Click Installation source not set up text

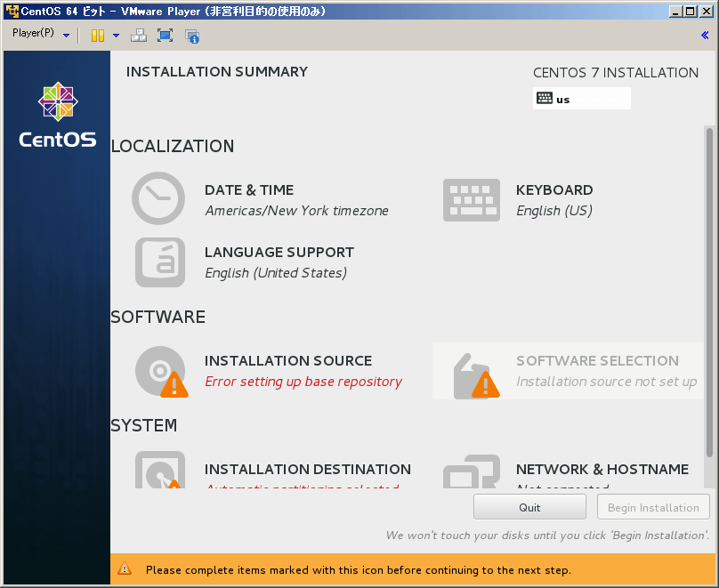click(607, 382)
